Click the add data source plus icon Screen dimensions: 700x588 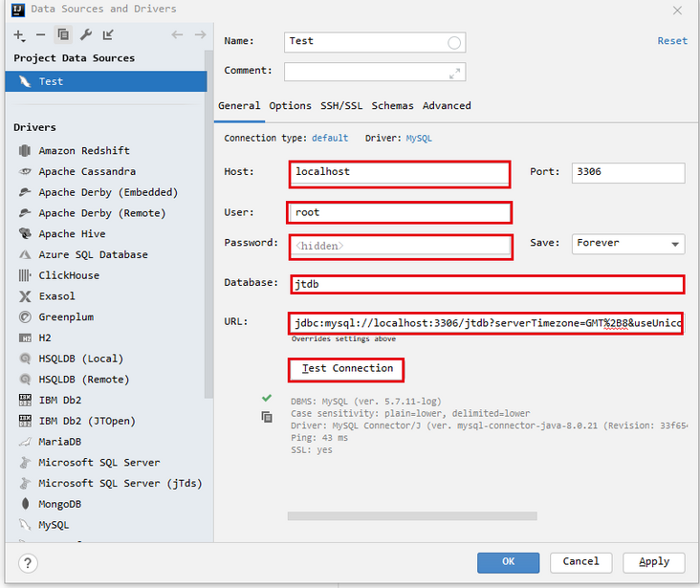pyautogui.click(x=18, y=34)
